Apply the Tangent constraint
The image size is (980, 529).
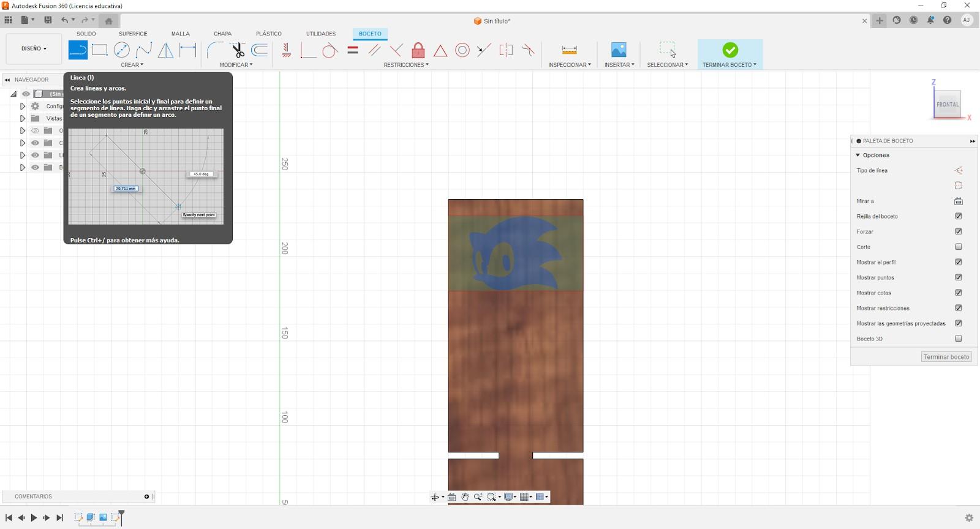(x=330, y=50)
